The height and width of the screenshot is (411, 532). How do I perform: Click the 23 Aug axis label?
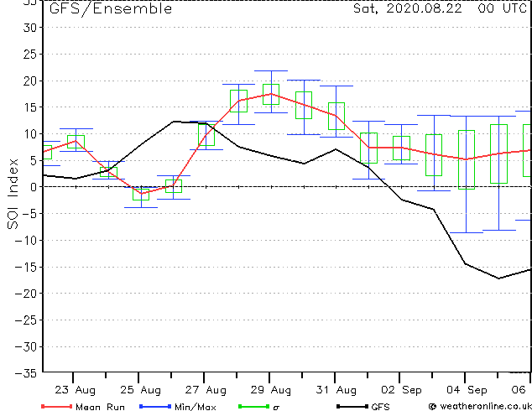75,390
